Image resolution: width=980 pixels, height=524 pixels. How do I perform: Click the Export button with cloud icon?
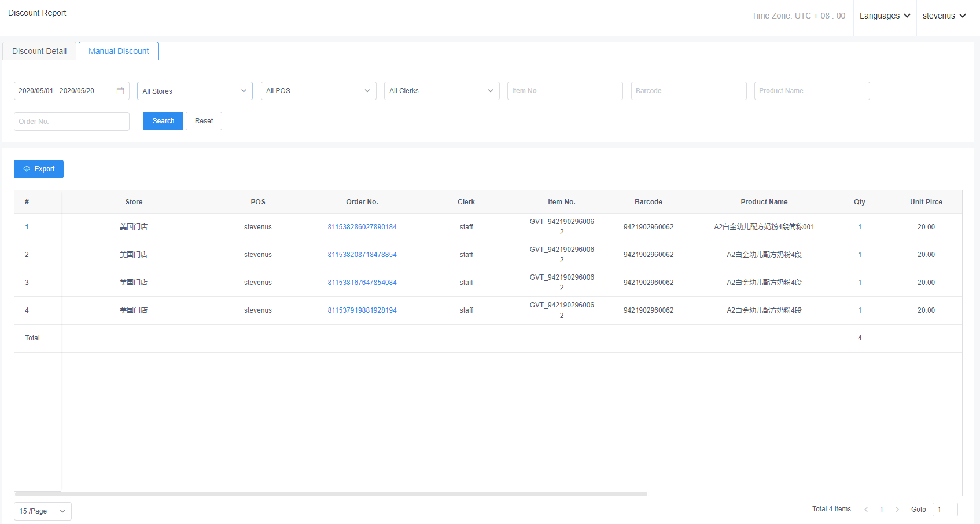(x=39, y=169)
